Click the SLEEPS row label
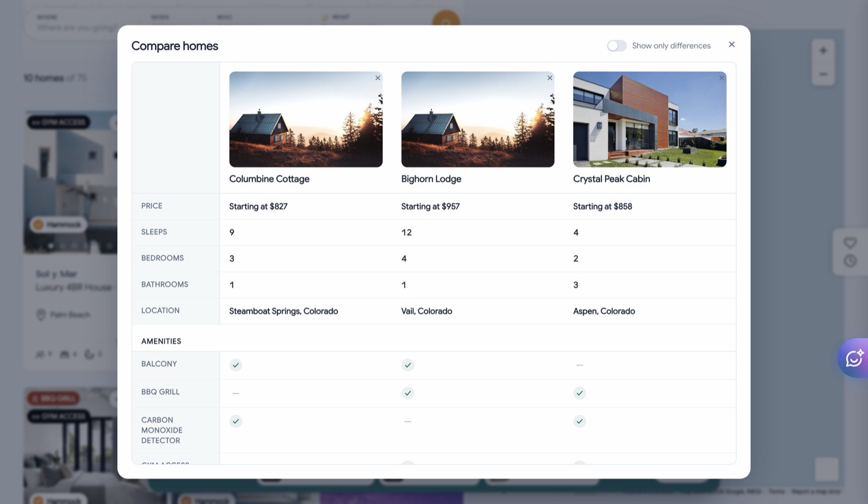Viewport: 868px width, 504px height. pyautogui.click(x=154, y=232)
